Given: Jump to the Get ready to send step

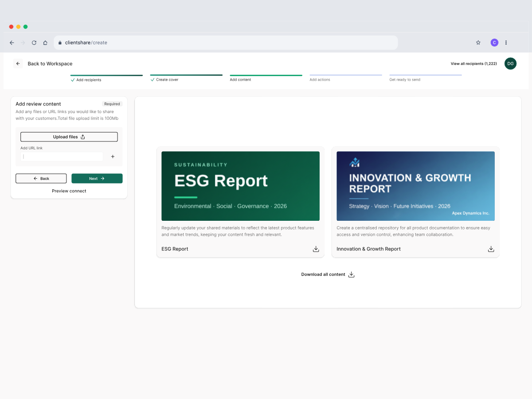Looking at the screenshot, I should click(426, 78).
